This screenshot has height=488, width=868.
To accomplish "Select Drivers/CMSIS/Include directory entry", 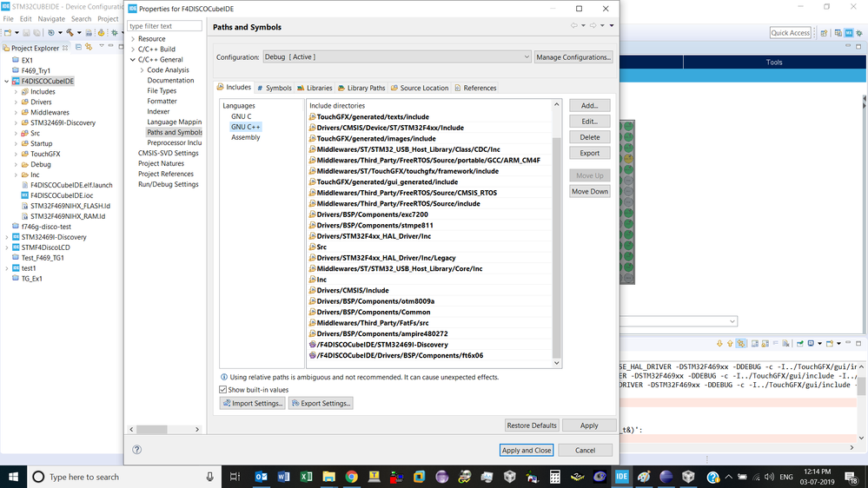I will click(352, 290).
